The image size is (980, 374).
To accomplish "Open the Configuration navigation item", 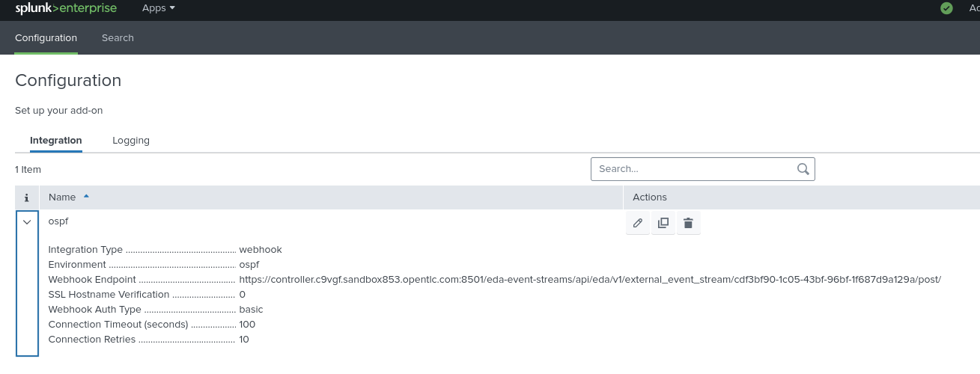I will (46, 37).
